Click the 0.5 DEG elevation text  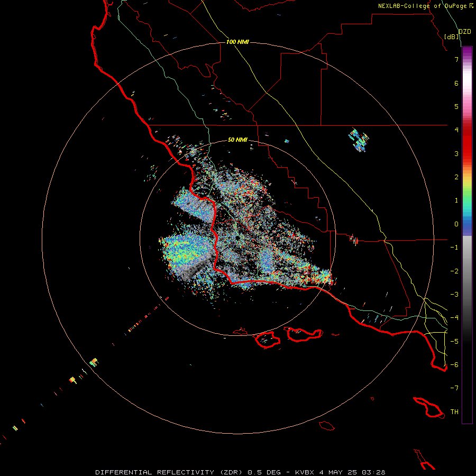coord(264,472)
